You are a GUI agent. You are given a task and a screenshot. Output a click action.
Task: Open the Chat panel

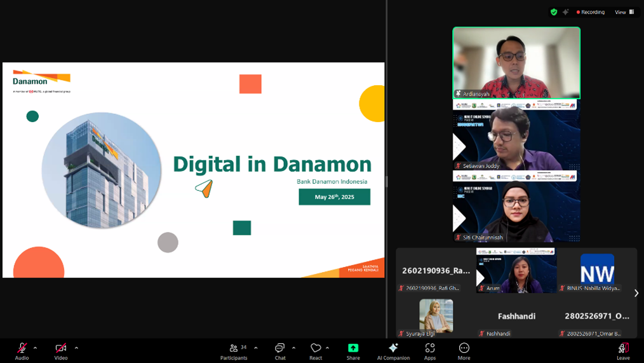click(280, 352)
